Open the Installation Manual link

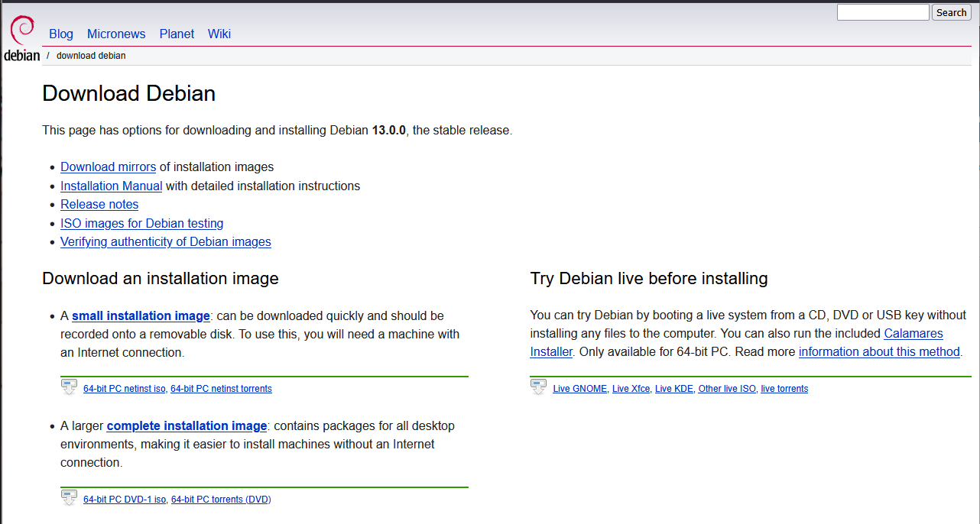112,186
